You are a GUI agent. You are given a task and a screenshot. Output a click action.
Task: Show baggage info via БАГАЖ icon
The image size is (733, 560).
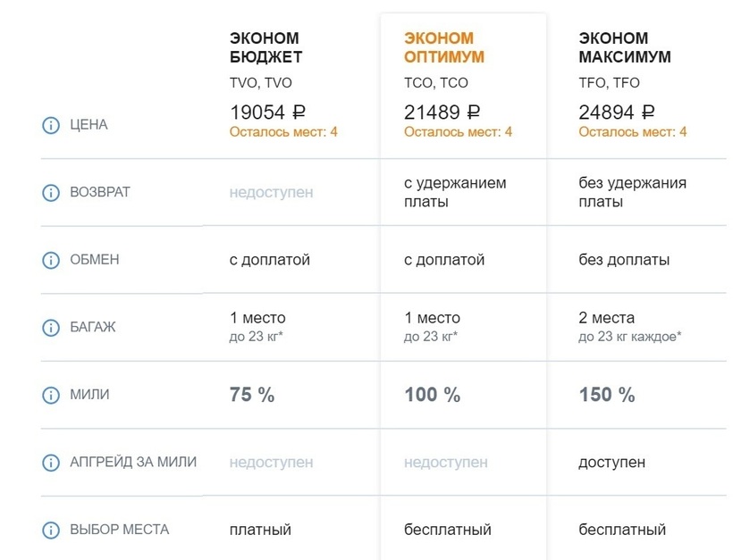51,327
